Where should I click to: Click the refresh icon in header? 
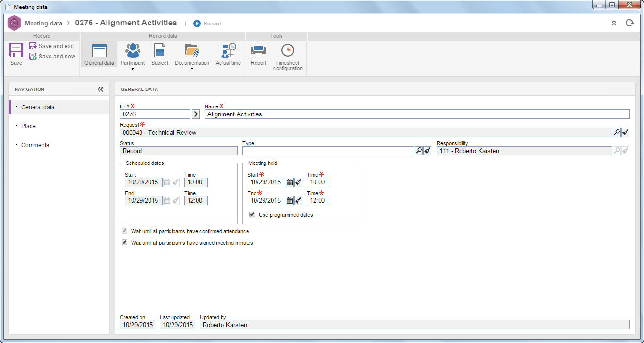coord(629,23)
